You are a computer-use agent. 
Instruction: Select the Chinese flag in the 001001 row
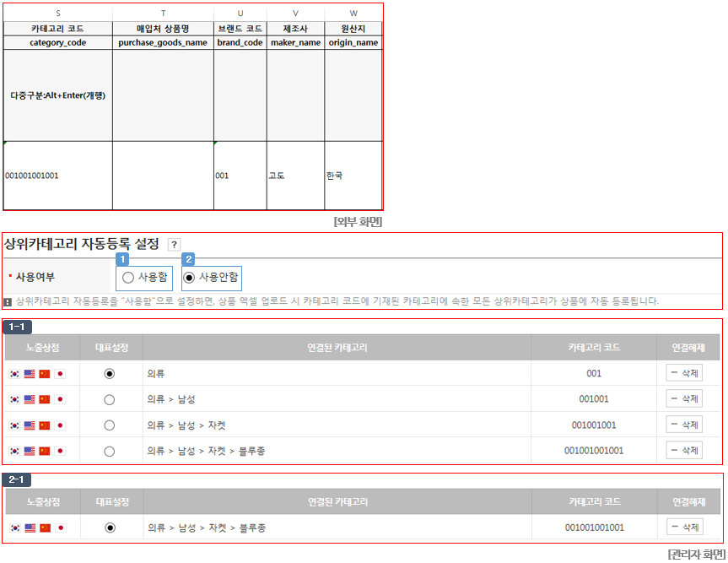click(45, 399)
